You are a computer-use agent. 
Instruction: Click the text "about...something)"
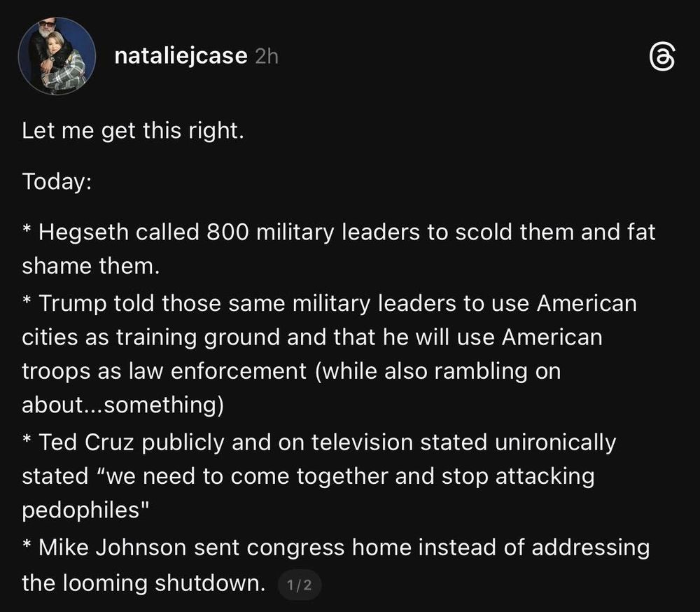pos(123,405)
